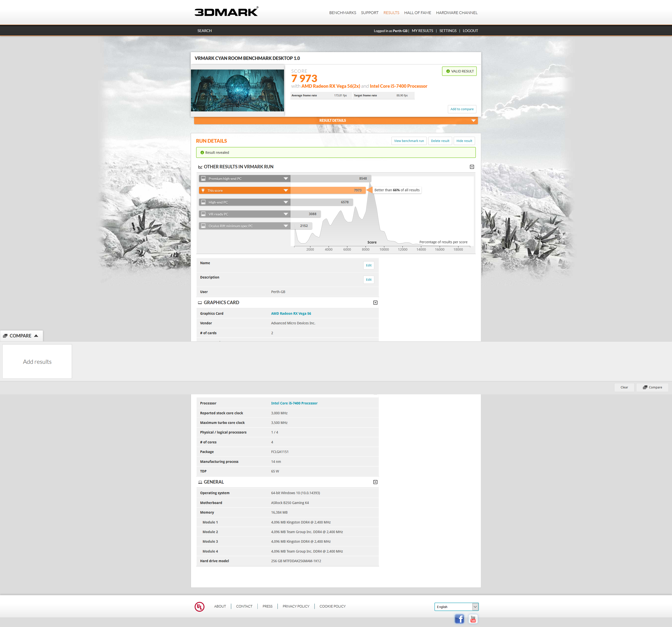Click the Compare button in compare bar

(652, 387)
